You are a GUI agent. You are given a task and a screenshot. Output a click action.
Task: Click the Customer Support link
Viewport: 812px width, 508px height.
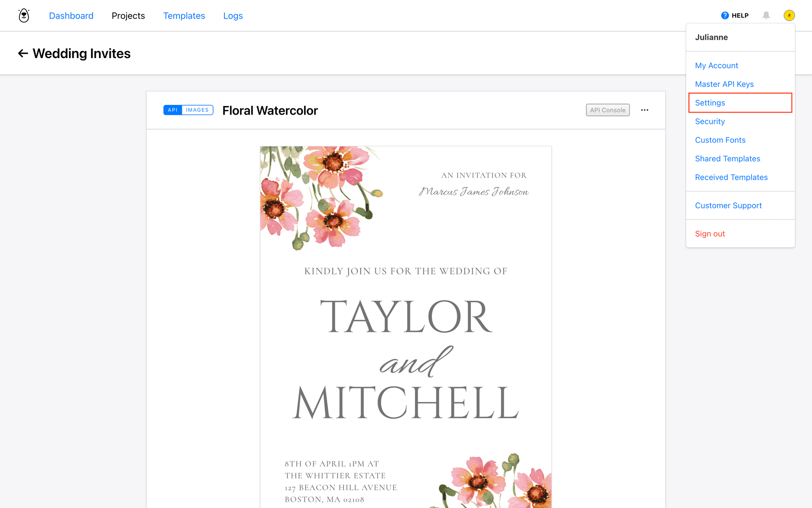pyautogui.click(x=728, y=206)
